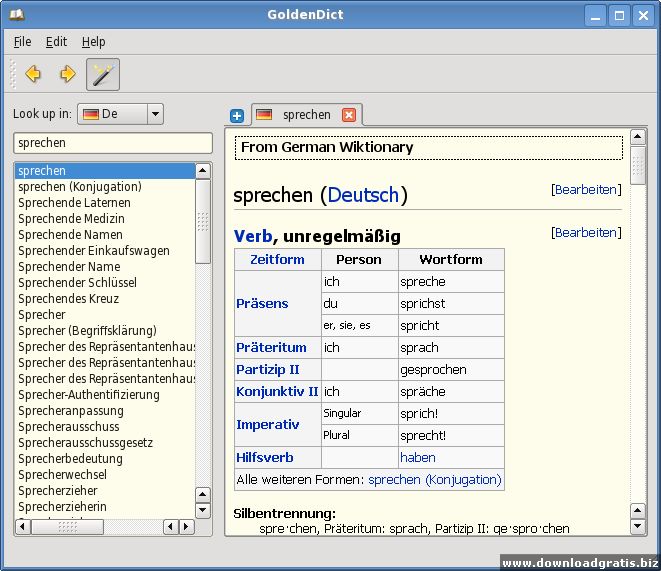The image size is (661, 571).
Task: Open the Zeitform table header link
Action: click(x=277, y=260)
